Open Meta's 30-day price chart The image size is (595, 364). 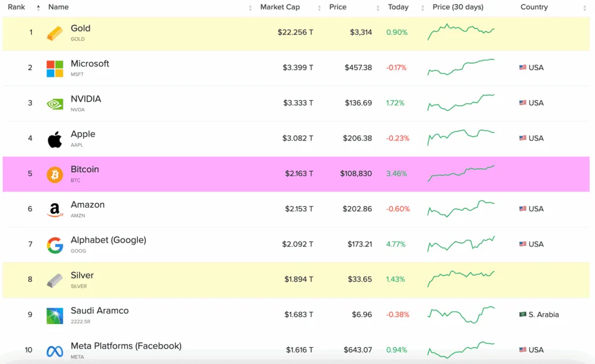[x=461, y=349]
